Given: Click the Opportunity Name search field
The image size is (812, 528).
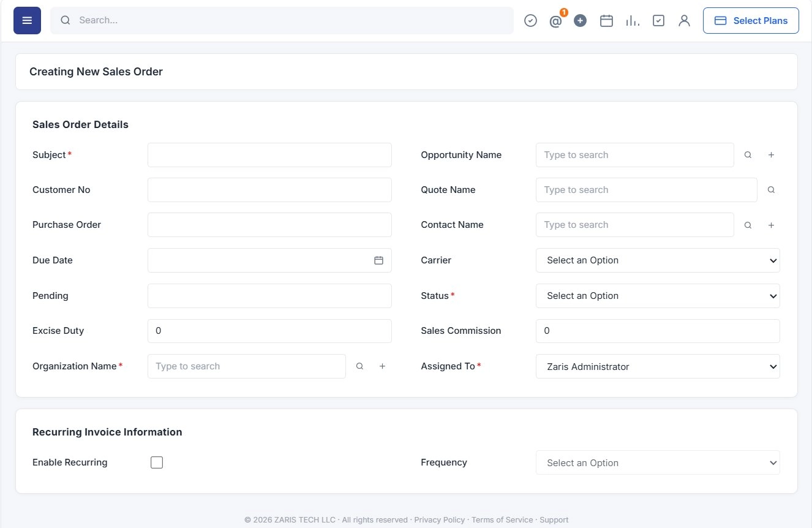Looking at the screenshot, I should 635,155.
